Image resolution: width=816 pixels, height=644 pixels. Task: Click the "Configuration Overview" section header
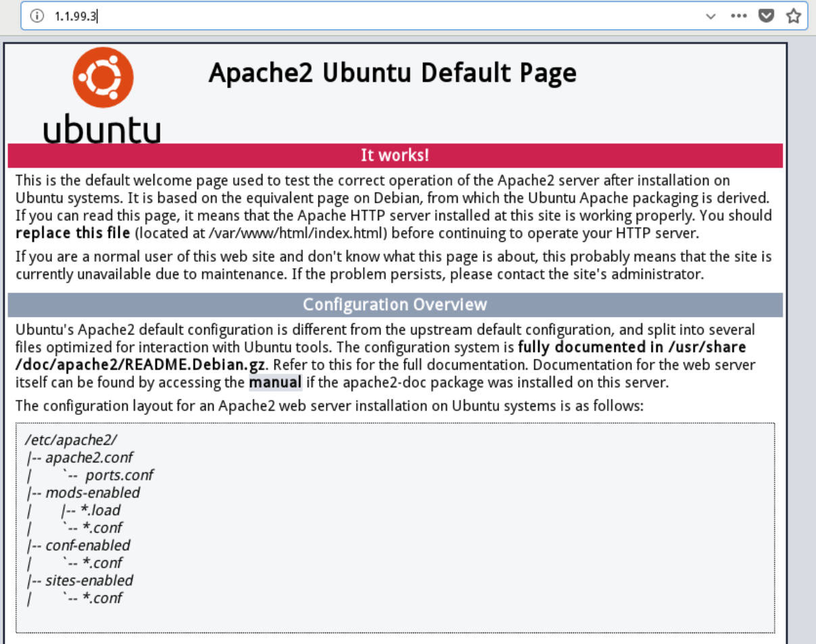click(x=395, y=305)
